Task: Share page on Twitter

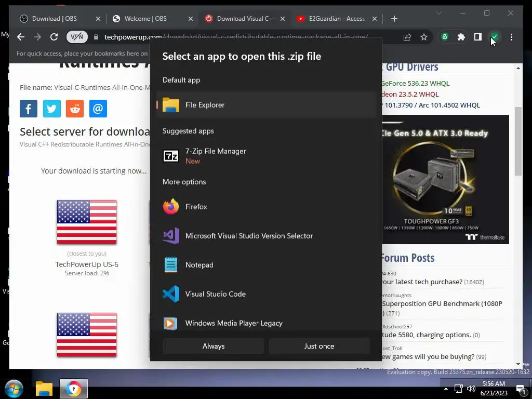Action: (x=52, y=109)
